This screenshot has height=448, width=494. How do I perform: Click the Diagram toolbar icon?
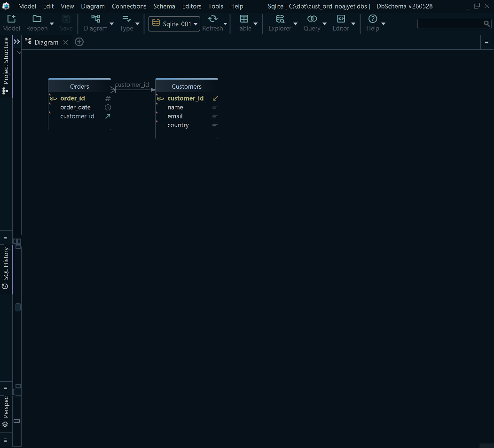(96, 19)
